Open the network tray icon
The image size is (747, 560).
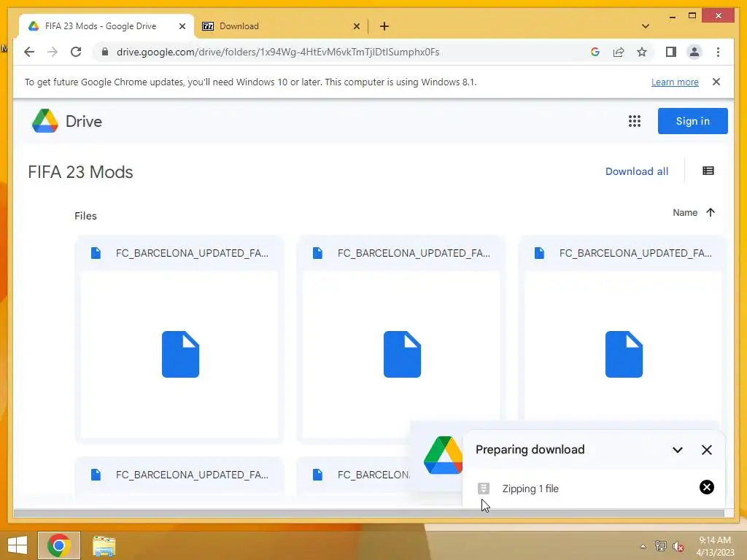(x=661, y=546)
